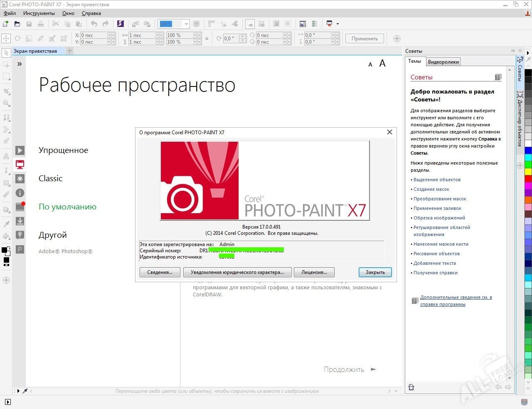Open the What's New star icon
Image resolution: width=532 pixels, height=409 pixels.
point(20,179)
